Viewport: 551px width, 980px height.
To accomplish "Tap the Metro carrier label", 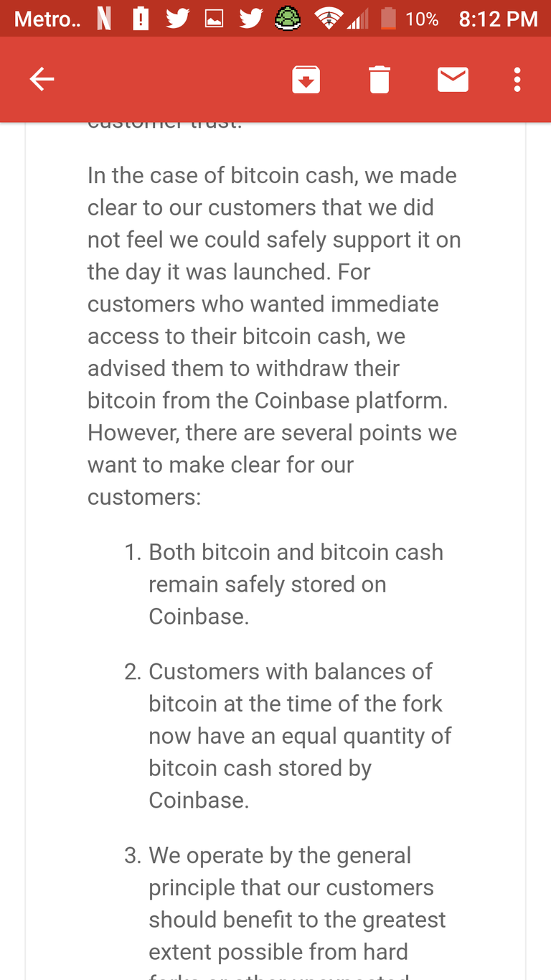I will (47, 19).
